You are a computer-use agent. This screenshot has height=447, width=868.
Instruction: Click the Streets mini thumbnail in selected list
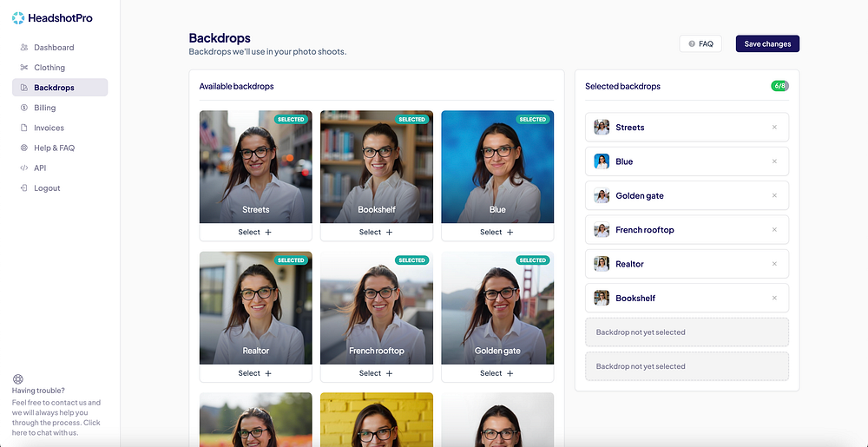(x=602, y=128)
